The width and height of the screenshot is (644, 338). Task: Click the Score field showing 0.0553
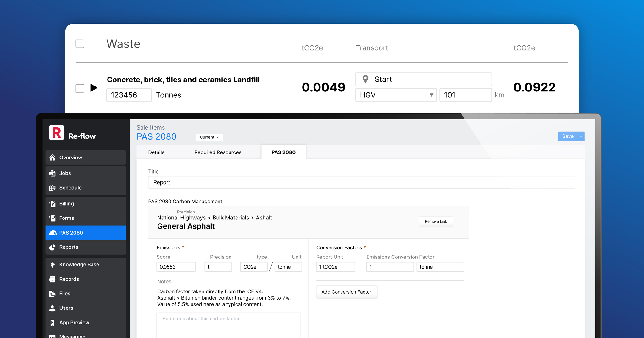pyautogui.click(x=176, y=267)
